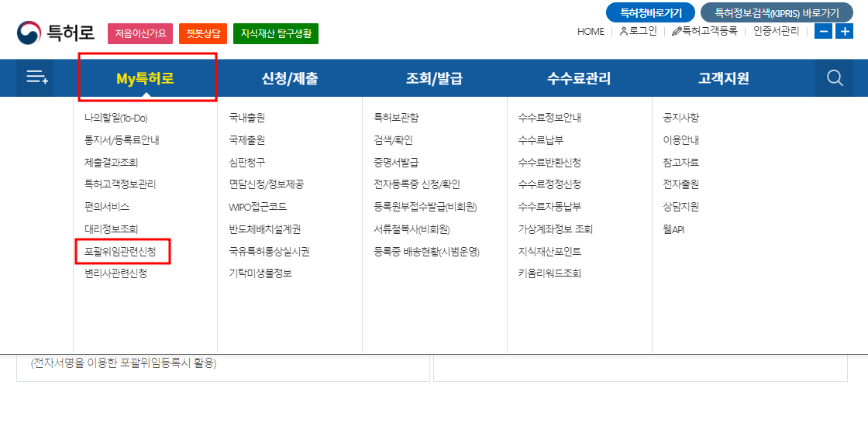
Task: Select 수수료납부 menu item
Action: coord(541,140)
